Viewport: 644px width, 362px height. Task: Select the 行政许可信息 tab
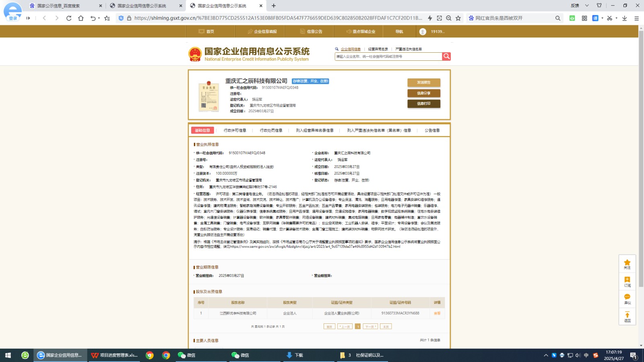235,130
